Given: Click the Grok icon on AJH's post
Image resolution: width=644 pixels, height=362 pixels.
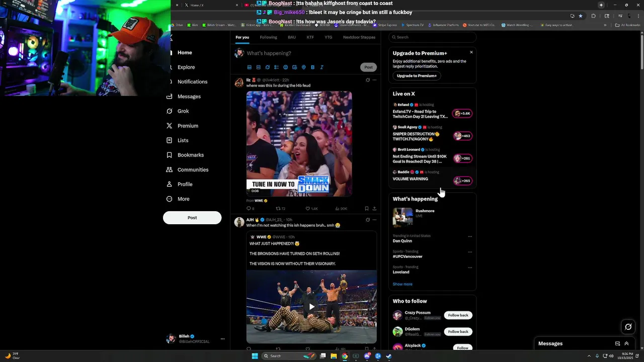Looking at the screenshot, I should point(368,220).
